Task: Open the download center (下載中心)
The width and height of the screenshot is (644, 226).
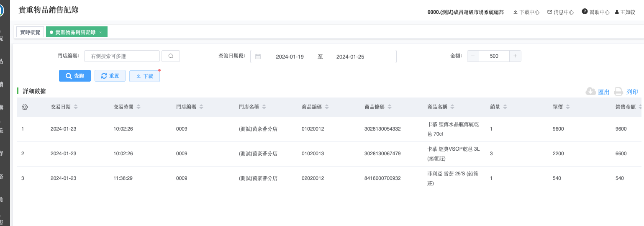Action: [526, 12]
